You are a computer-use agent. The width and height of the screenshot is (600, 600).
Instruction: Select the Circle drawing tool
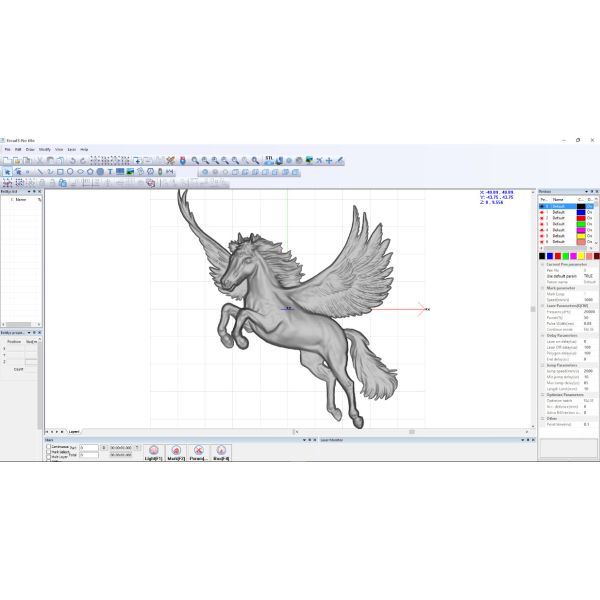point(70,172)
